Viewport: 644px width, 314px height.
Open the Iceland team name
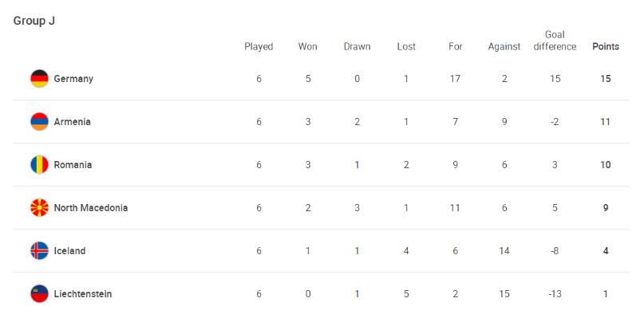69,251
